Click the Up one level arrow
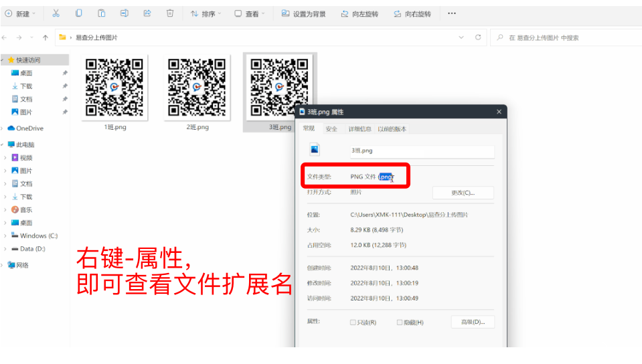The height and width of the screenshot is (364, 642). pos(45,37)
